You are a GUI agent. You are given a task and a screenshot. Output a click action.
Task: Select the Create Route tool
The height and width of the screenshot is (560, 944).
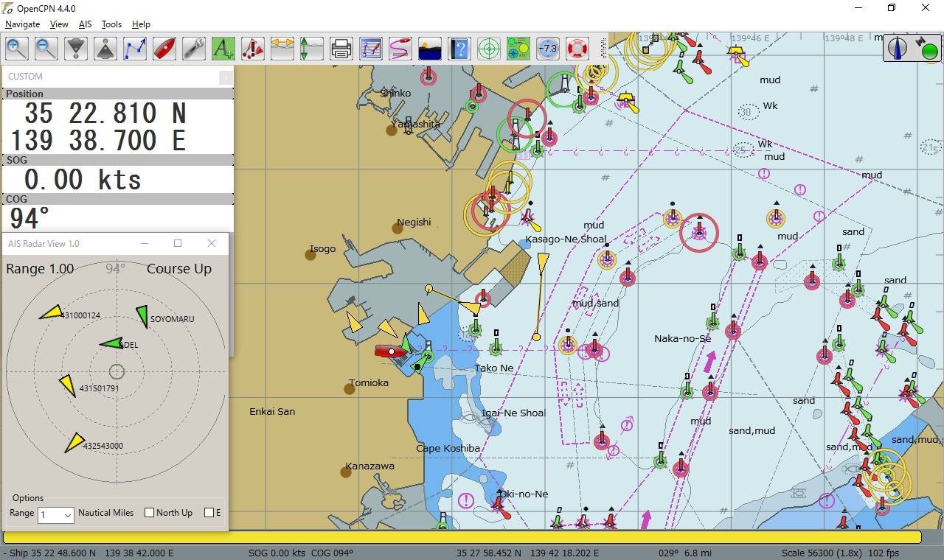[135, 49]
